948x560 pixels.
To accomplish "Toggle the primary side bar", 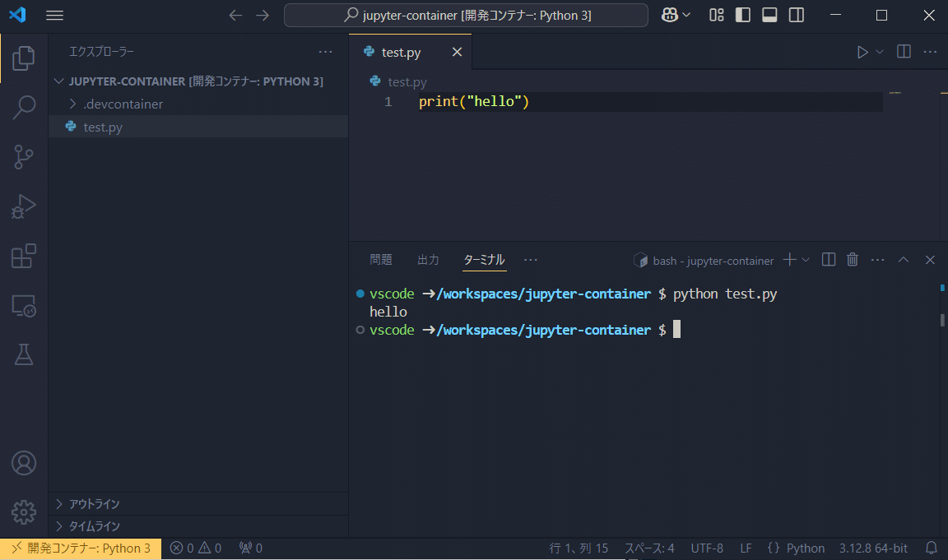I will (x=743, y=15).
